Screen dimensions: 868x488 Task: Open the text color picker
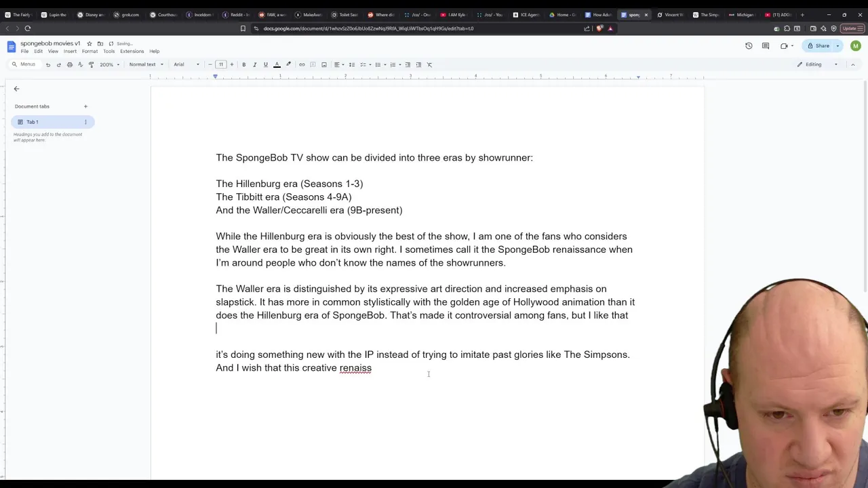277,64
